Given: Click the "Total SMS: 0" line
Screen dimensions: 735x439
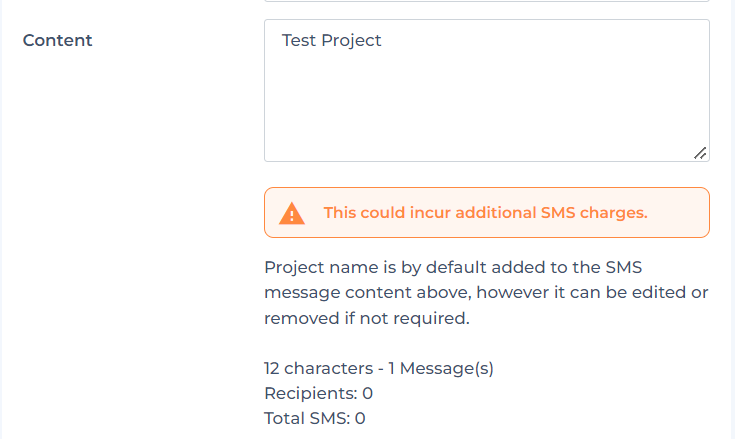Looking at the screenshot, I should click(x=314, y=418).
